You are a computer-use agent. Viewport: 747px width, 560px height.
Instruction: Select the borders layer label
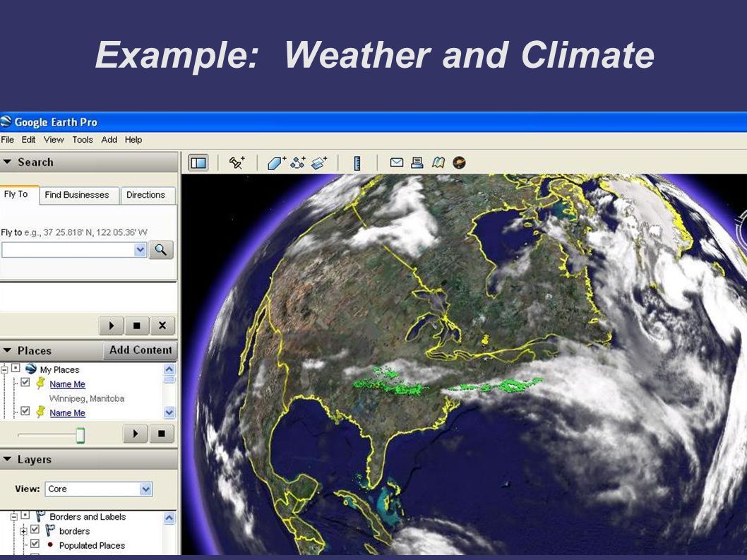[x=74, y=531]
